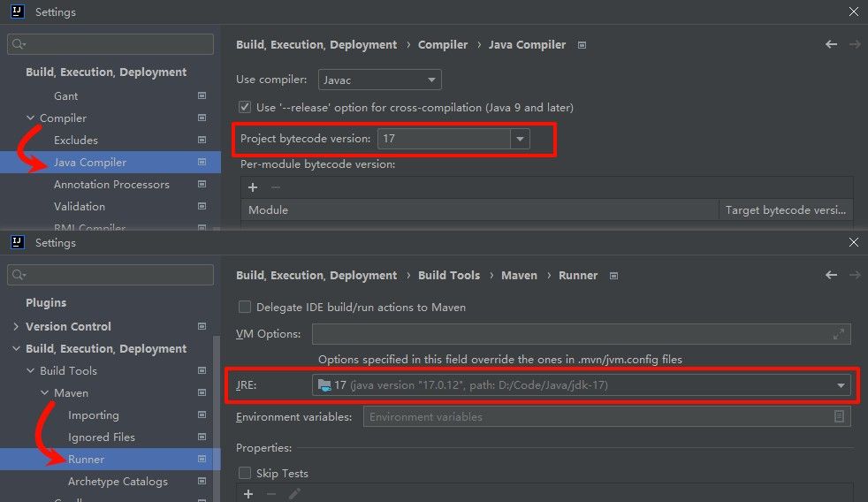This screenshot has width=868, height=502.
Task: Enable the Skip Tests checkbox
Action: [245, 473]
